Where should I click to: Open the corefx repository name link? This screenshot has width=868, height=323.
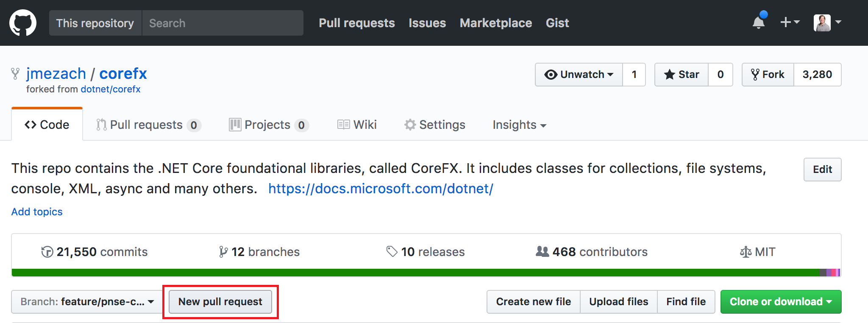tap(123, 74)
